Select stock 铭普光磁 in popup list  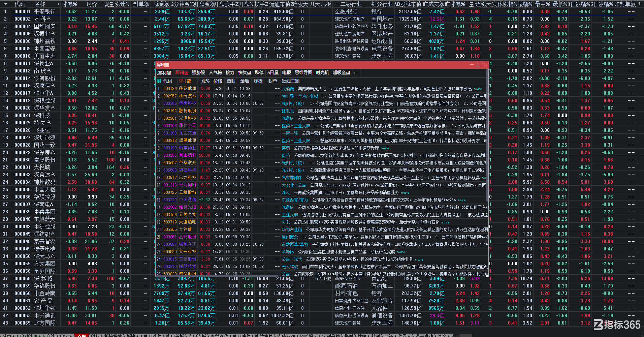[x=187, y=207]
